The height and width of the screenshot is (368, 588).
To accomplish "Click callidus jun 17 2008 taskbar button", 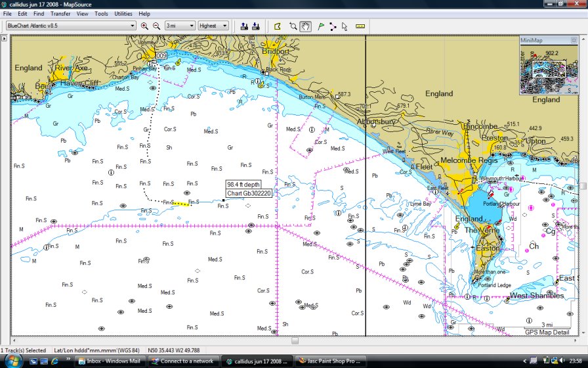I will [256, 361].
